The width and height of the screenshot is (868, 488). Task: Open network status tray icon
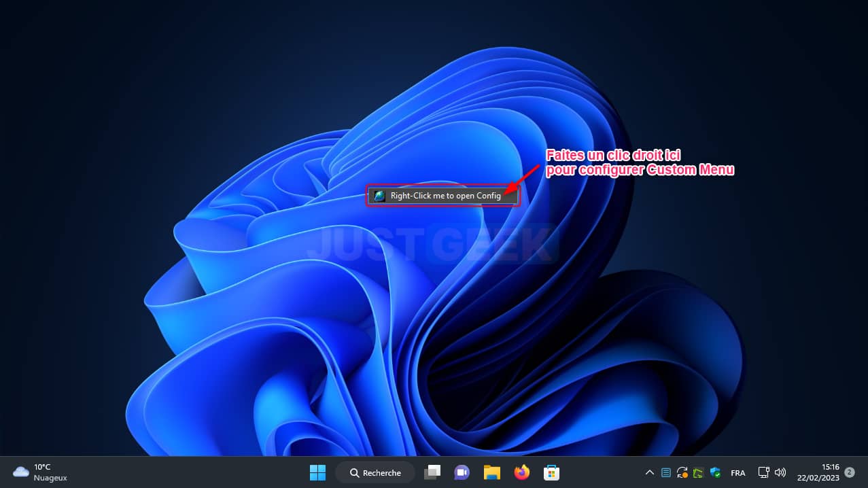point(763,472)
